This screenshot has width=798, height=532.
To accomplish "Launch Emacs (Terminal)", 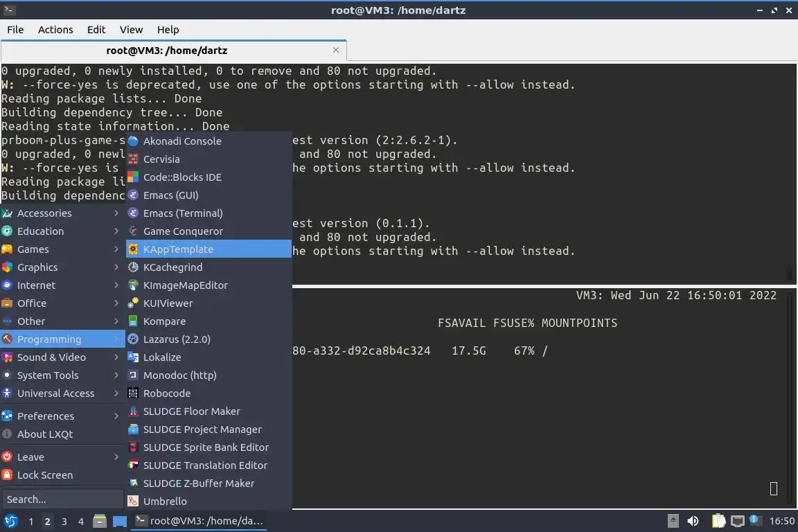I will 209,213.
